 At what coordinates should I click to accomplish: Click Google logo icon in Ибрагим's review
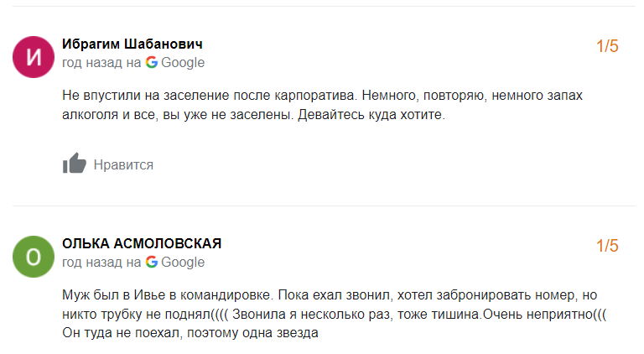click(x=152, y=62)
